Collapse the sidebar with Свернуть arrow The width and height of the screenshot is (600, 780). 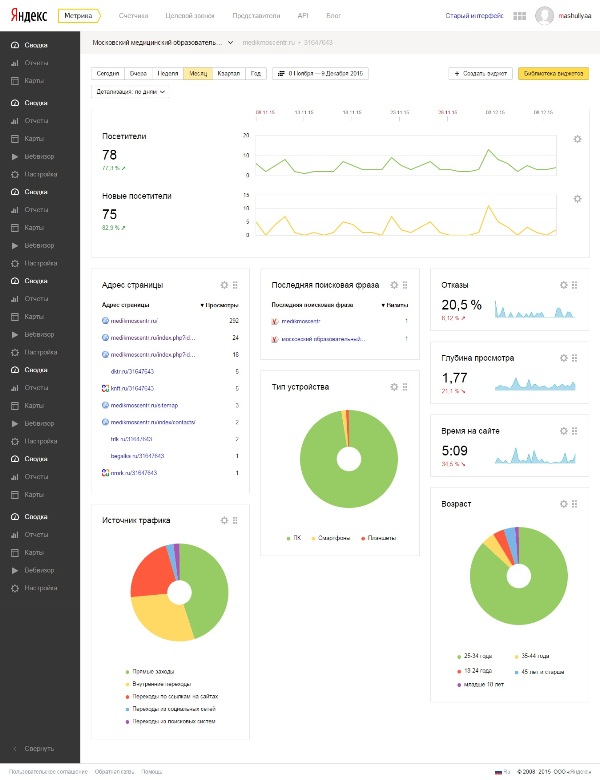[x=15, y=748]
